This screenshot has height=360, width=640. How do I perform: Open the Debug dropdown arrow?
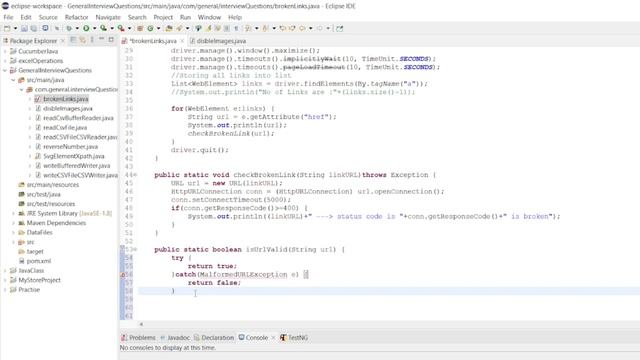click(77, 28)
